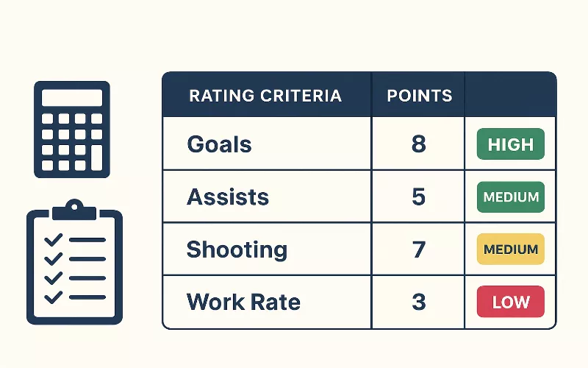Viewport: 588px width, 368px height.
Task: Select the Work Rate criteria label
Action: click(x=243, y=302)
